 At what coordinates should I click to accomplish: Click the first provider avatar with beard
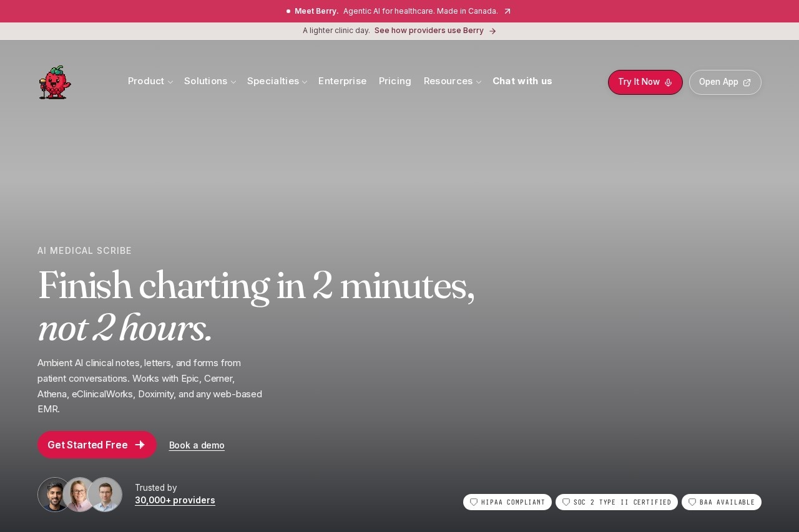pos(51,495)
